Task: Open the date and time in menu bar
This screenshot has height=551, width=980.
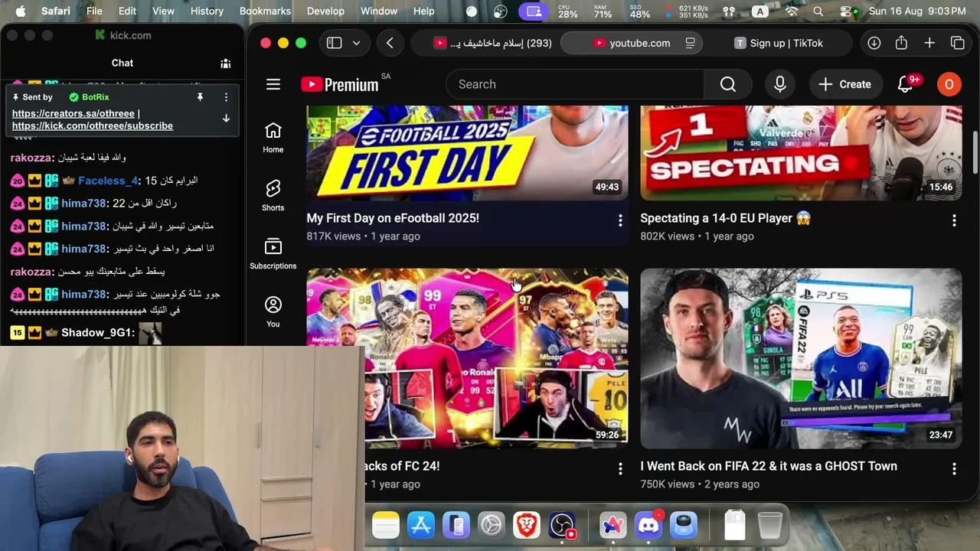Action: (x=918, y=11)
